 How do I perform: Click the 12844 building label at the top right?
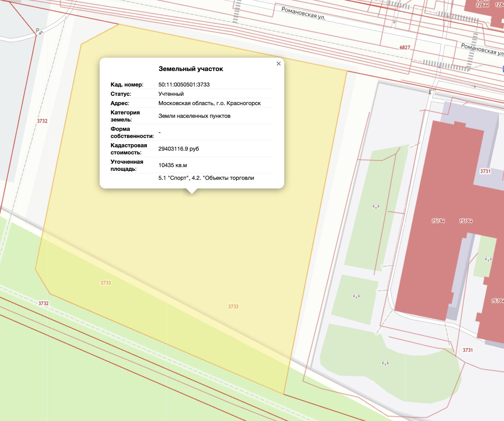point(482,5)
